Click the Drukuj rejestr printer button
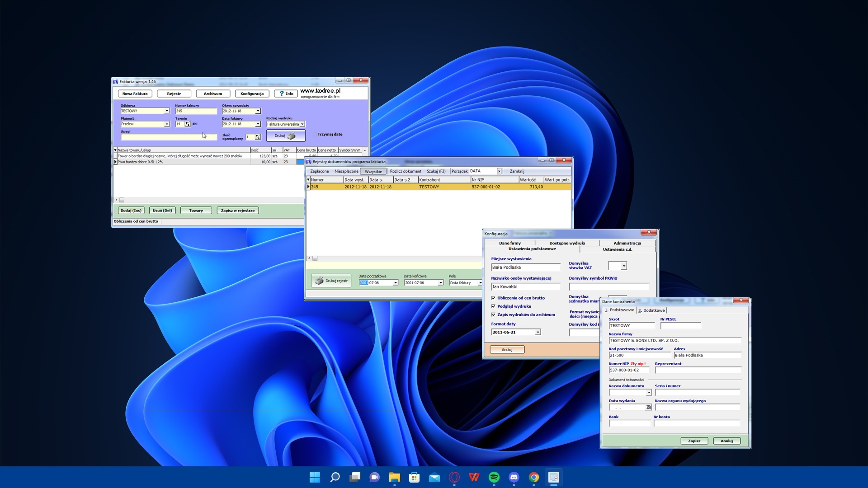Image resolution: width=868 pixels, height=488 pixels. click(x=331, y=281)
